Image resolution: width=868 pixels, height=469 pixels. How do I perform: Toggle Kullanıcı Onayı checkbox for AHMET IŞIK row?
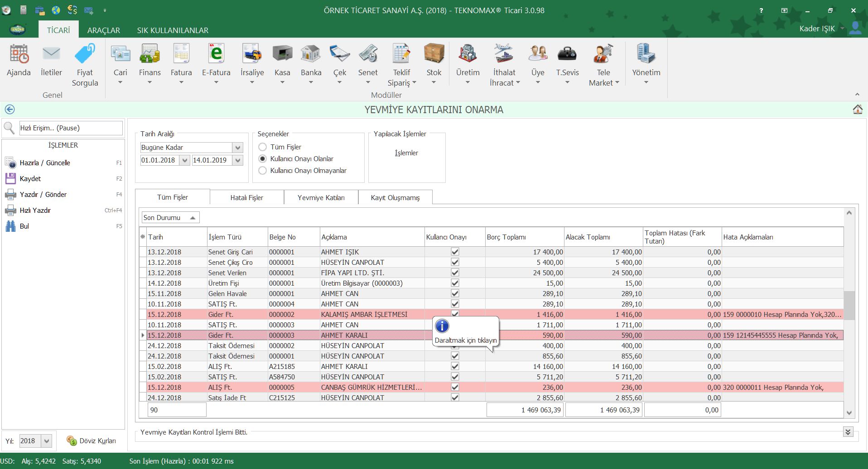coord(455,252)
